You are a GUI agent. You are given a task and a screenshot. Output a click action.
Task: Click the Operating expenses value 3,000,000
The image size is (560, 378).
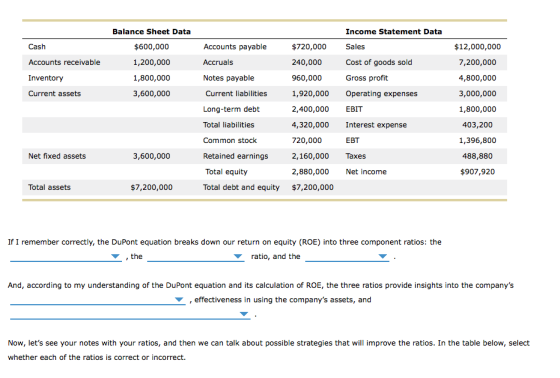pyautogui.click(x=478, y=94)
